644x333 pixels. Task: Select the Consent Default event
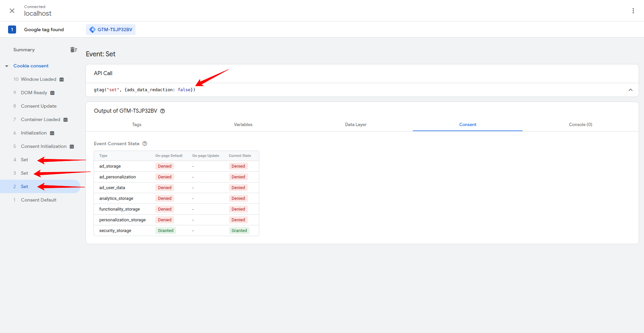point(39,200)
